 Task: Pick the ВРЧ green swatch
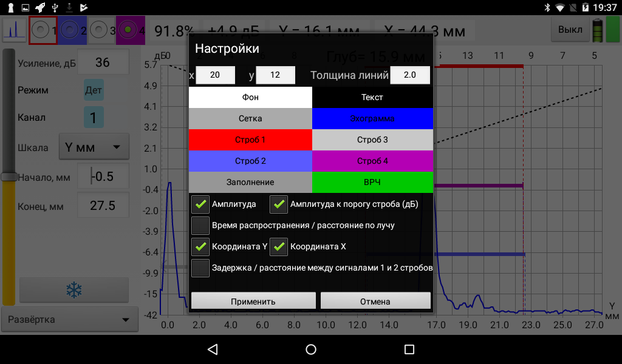pos(372,182)
